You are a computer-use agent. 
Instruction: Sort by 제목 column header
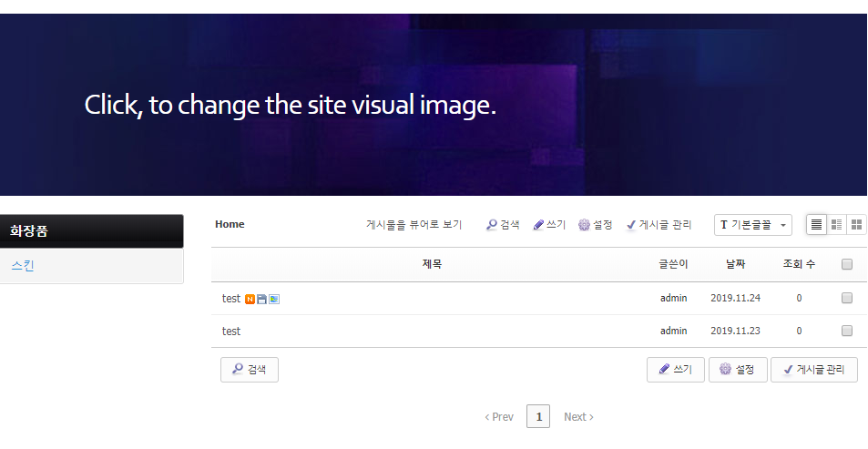pos(432,264)
